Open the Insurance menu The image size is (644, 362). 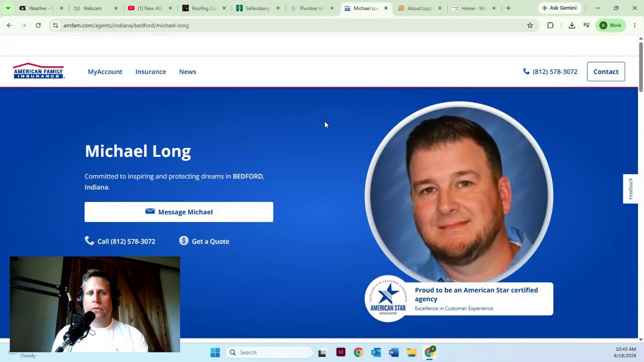(x=150, y=71)
